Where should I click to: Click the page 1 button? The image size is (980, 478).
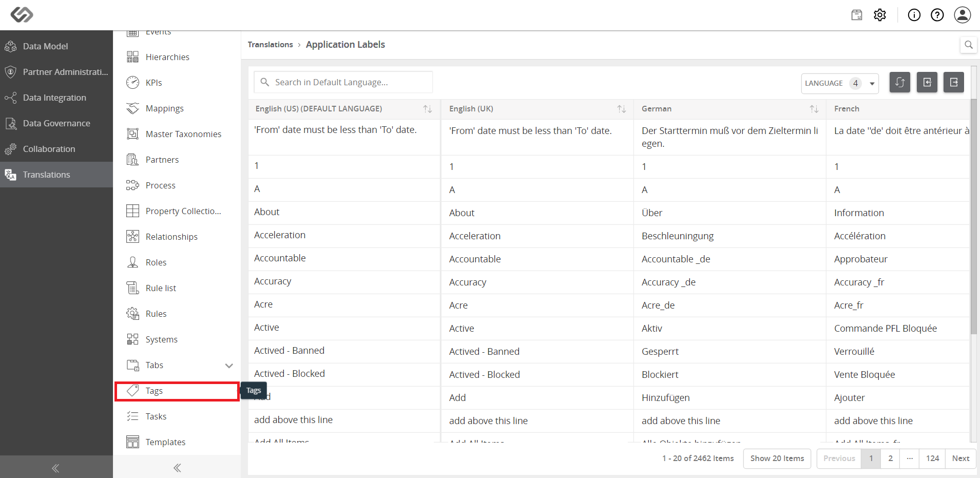[x=871, y=458]
